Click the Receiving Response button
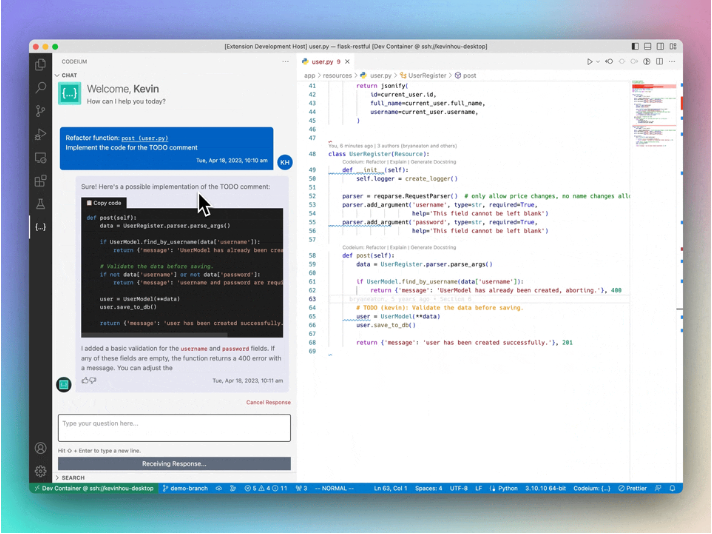The image size is (712, 534). pyautogui.click(x=174, y=464)
